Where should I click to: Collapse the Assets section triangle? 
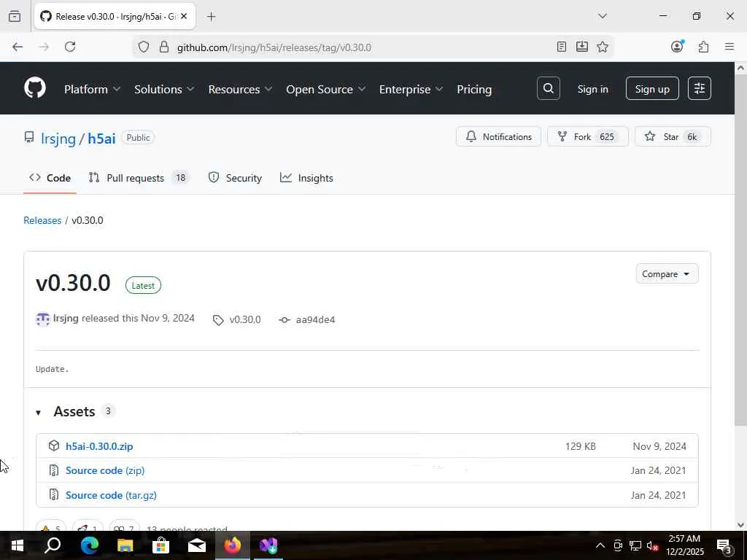point(38,413)
